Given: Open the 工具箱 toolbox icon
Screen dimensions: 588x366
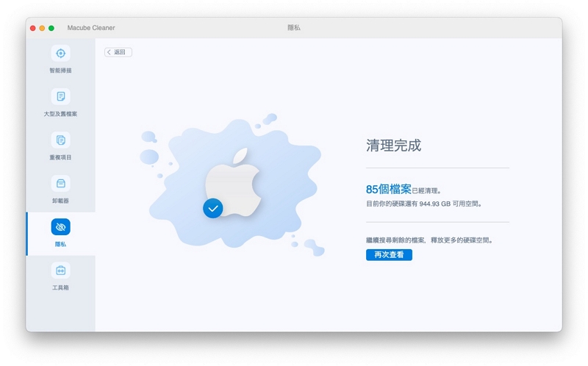Looking at the screenshot, I should click(60, 270).
